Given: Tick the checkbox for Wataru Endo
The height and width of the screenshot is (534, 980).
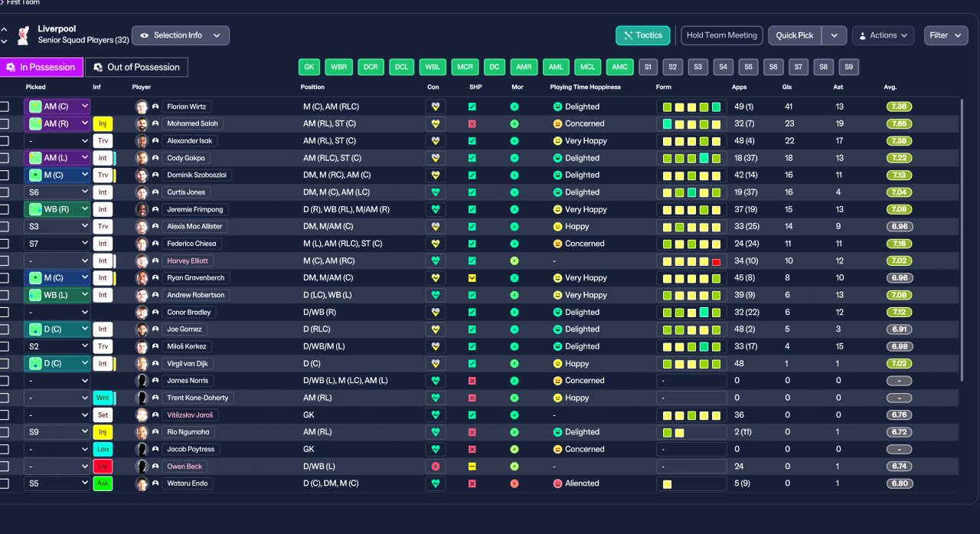Looking at the screenshot, I should [5, 483].
